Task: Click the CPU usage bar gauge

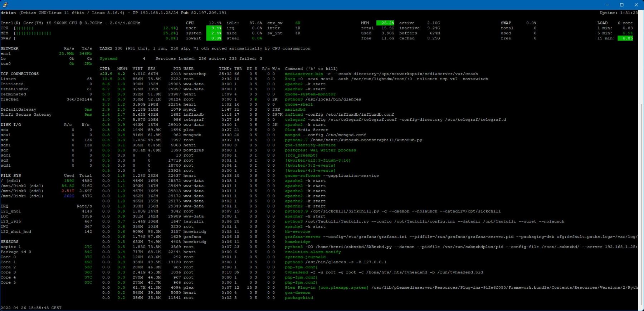Action: click(x=25, y=28)
